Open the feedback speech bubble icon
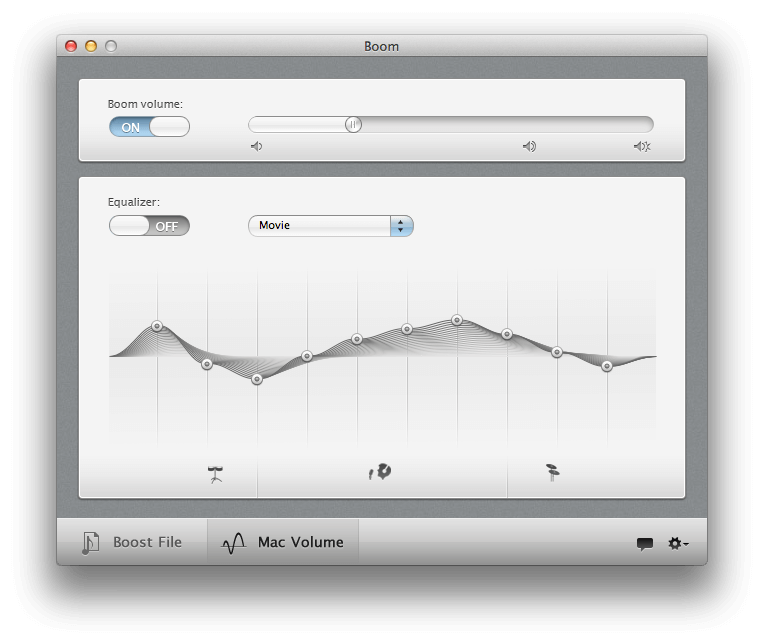The image size is (764, 644). [645, 544]
